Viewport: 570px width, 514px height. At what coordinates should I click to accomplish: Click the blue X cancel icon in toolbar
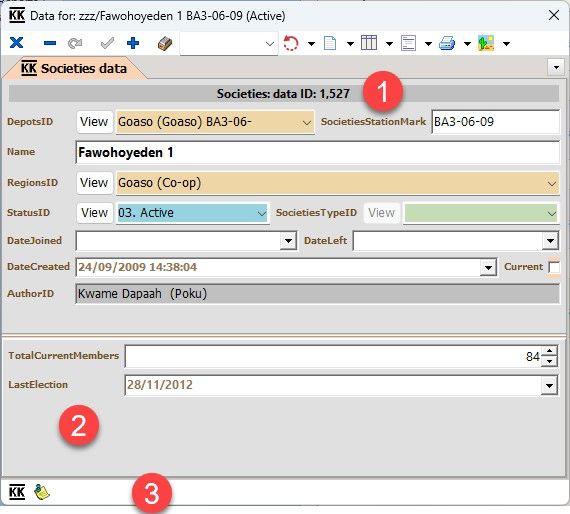[x=16, y=43]
